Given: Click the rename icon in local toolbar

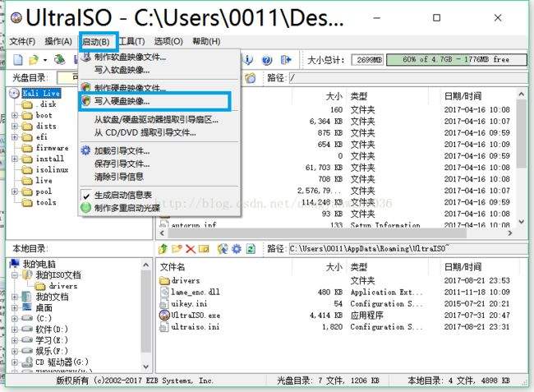Looking at the screenshot, I should pos(204,249).
